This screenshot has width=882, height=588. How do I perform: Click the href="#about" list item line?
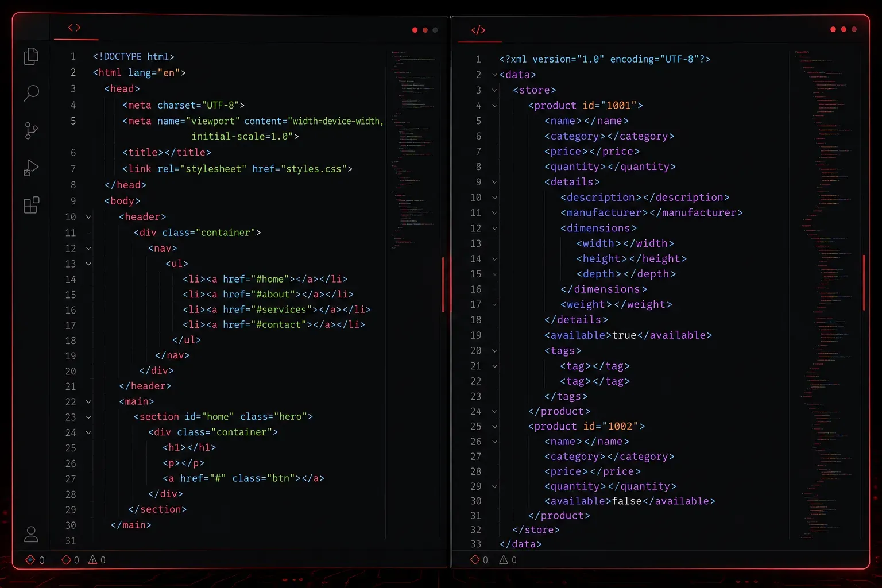pos(268,294)
